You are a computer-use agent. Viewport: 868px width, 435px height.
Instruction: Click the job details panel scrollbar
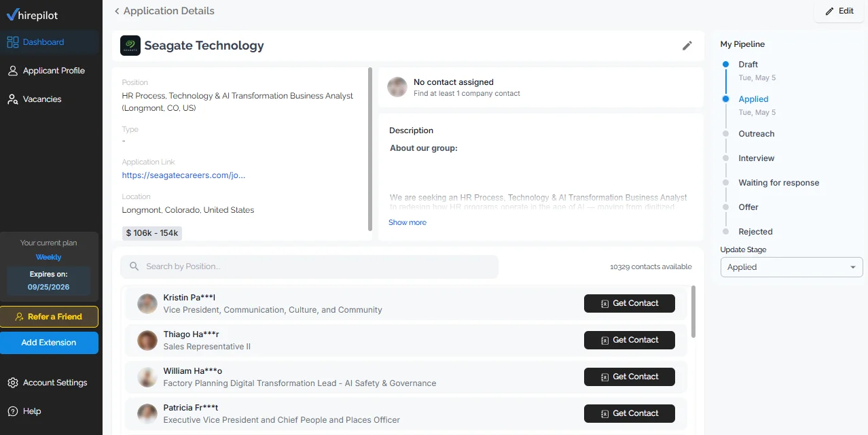(370, 149)
